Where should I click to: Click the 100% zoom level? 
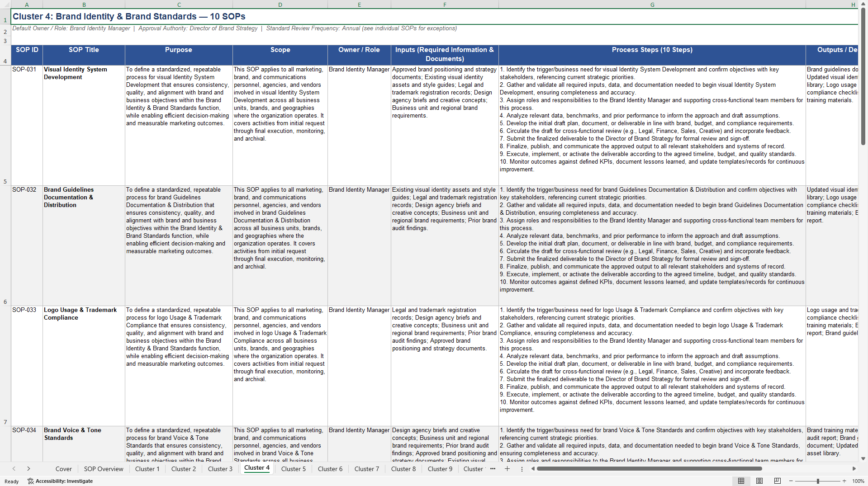click(858, 481)
